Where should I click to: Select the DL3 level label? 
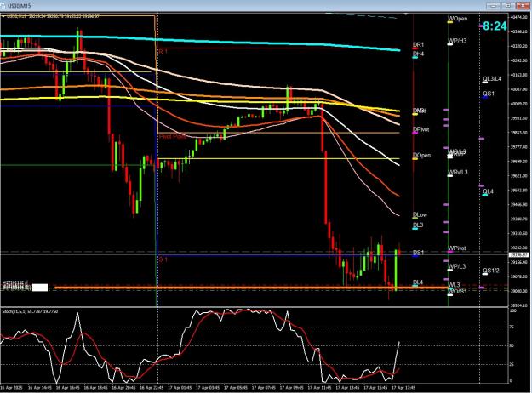click(x=418, y=225)
